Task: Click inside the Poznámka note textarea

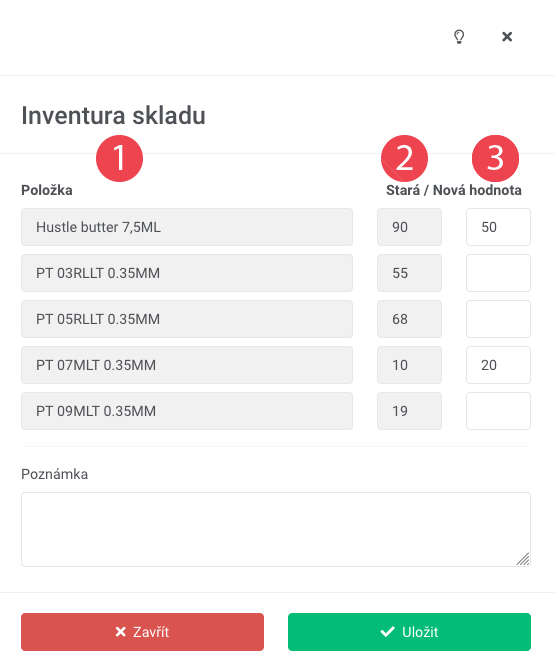Action: point(276,529)
